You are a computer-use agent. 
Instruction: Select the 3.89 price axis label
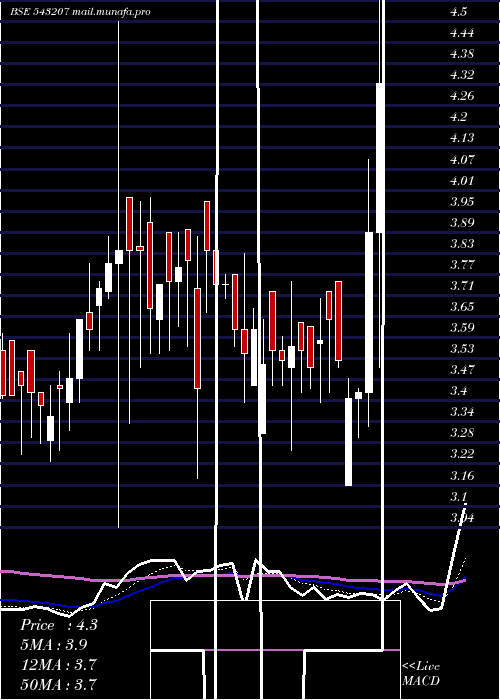[462, 222]
